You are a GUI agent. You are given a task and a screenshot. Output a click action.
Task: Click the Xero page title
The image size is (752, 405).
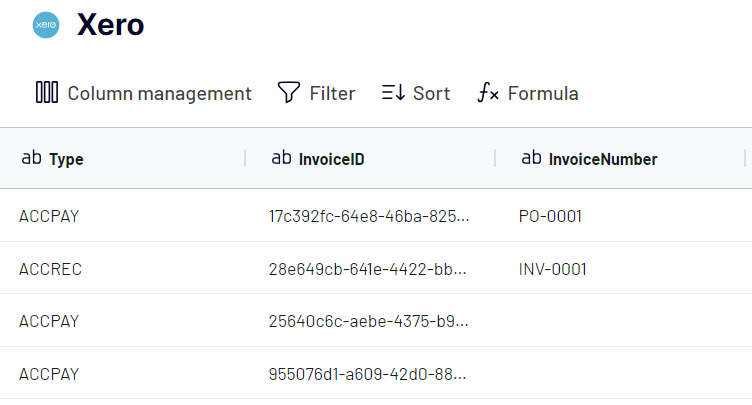pos(110,24)
